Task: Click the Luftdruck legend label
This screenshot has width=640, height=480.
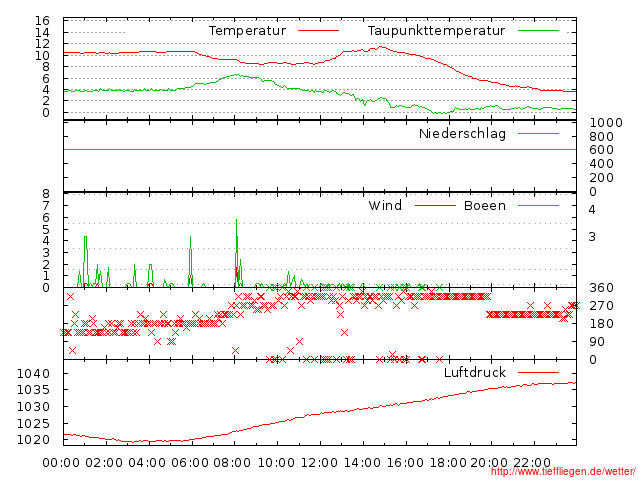Action: pos(475,372)
